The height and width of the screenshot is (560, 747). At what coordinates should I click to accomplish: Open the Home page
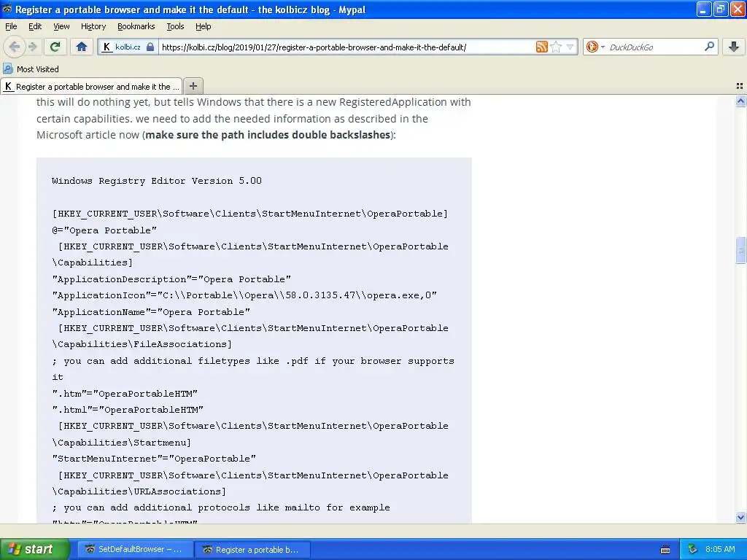tap(82, 47)
